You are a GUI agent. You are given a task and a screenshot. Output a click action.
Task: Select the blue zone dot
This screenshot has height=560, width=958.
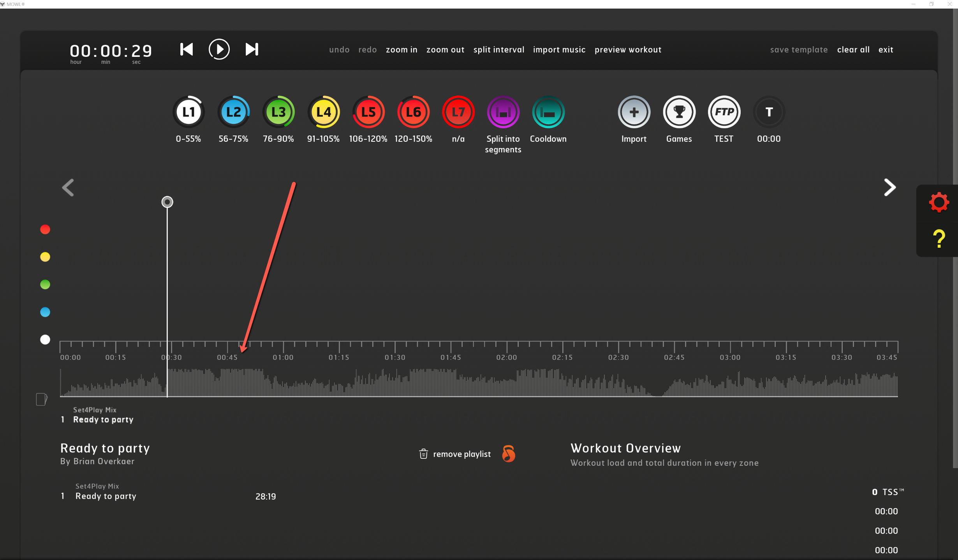pos(45,312)
